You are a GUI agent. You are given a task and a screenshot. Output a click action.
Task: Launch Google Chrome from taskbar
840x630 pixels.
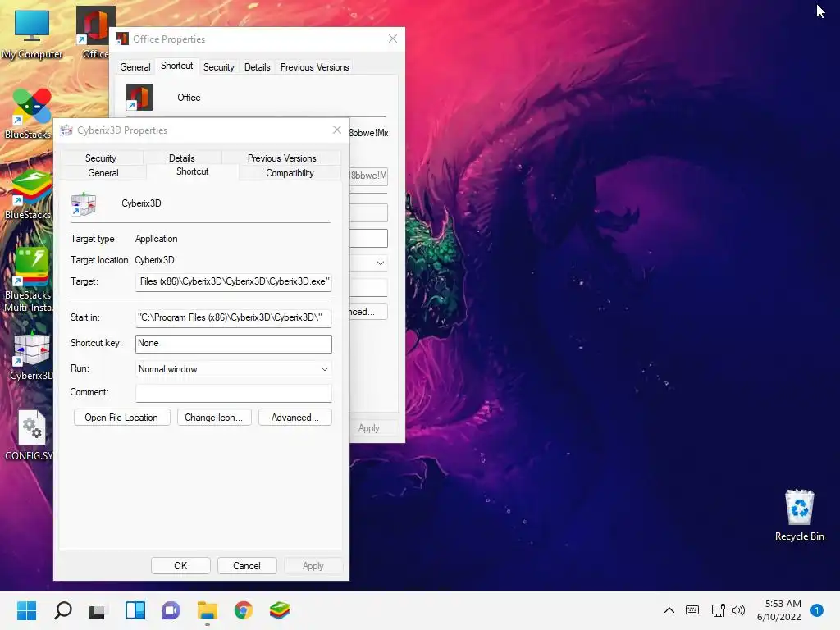coord(243,610)
